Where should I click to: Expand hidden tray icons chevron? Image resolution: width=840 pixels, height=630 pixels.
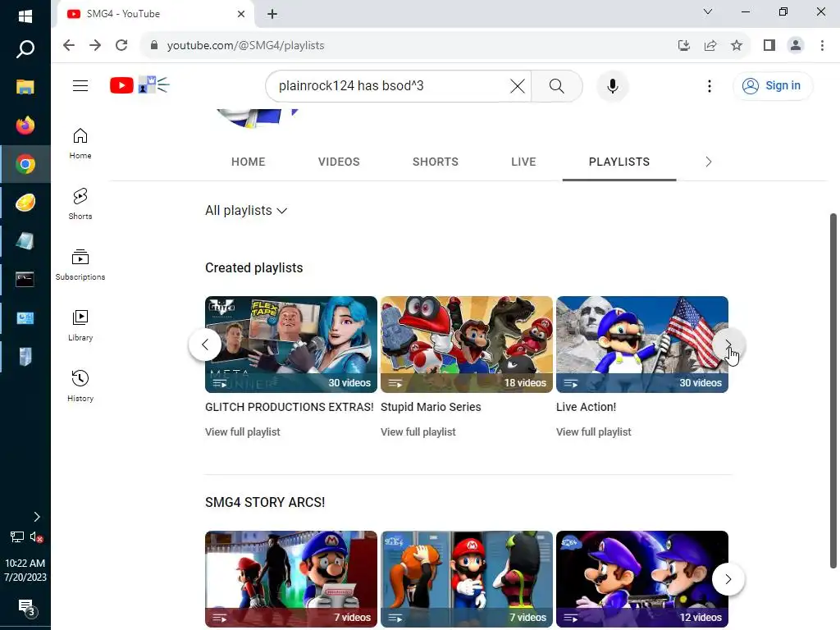(36, 517)
